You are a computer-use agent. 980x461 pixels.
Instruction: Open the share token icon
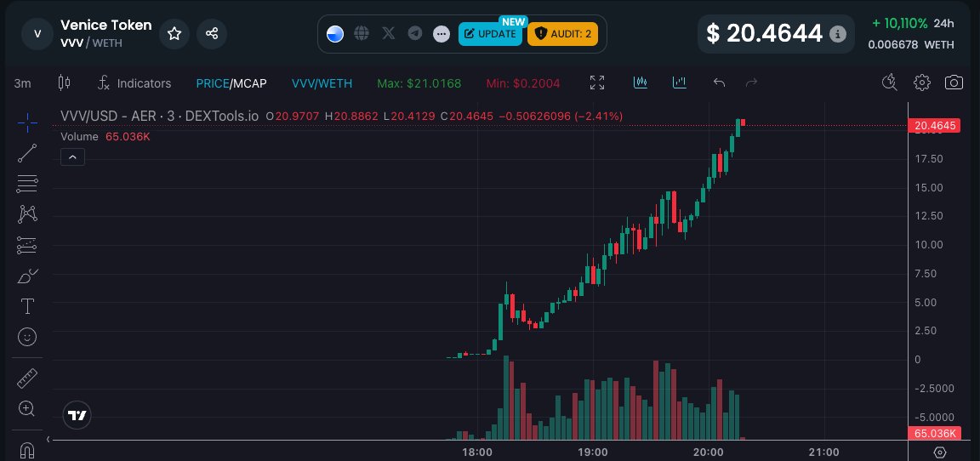212,34
